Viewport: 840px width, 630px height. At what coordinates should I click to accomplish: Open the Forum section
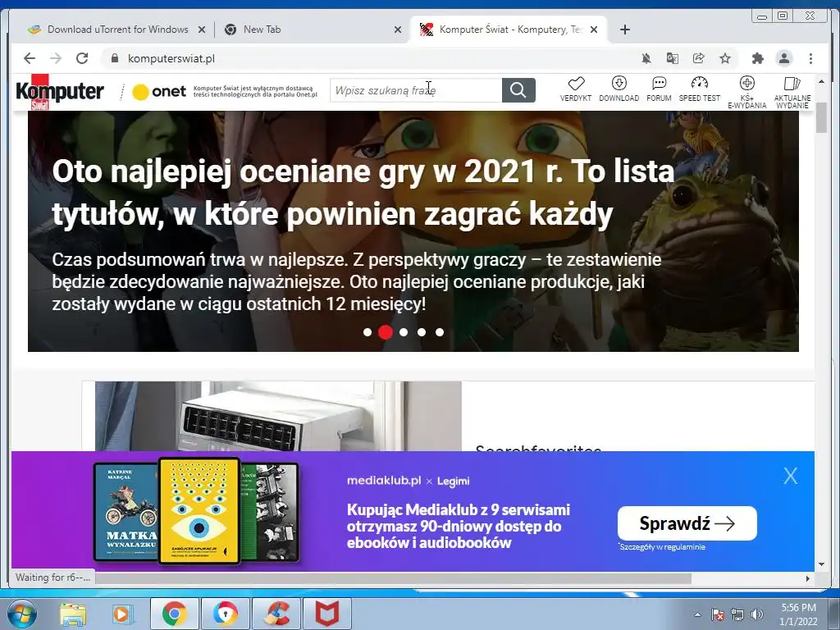[x=659, y=89]
